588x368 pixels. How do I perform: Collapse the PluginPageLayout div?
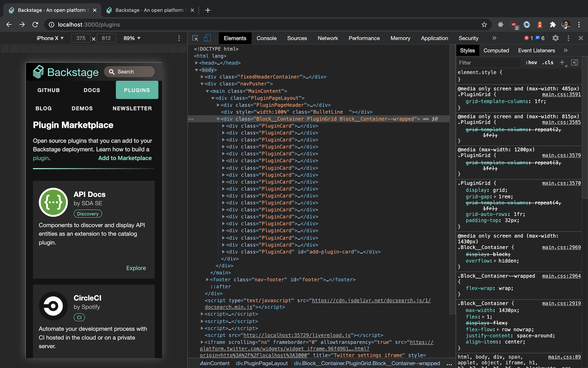[x=213, y=98]
